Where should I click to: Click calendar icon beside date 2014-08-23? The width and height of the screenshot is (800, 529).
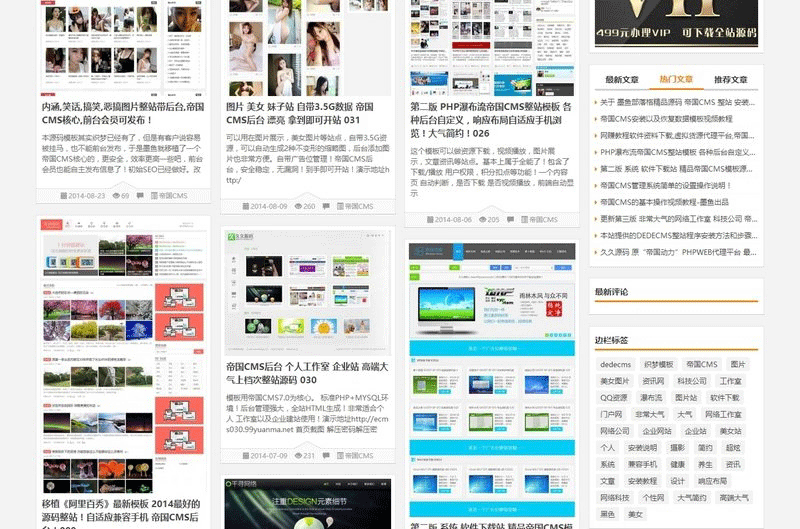[64, 196]
